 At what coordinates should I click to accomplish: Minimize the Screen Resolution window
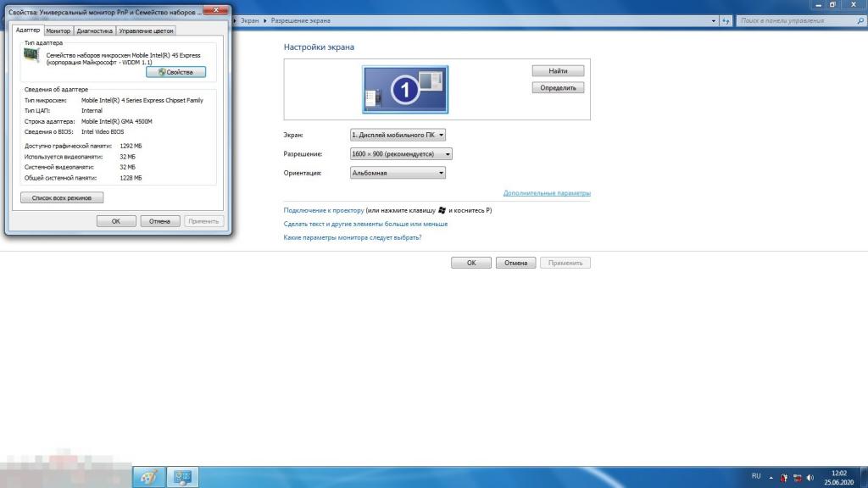point(818,5)
